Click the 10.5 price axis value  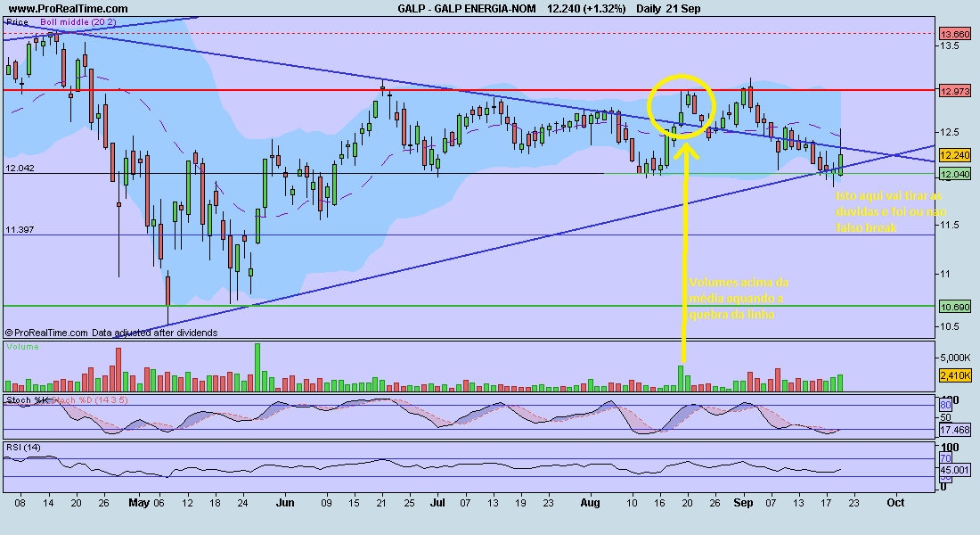(950, 326)
